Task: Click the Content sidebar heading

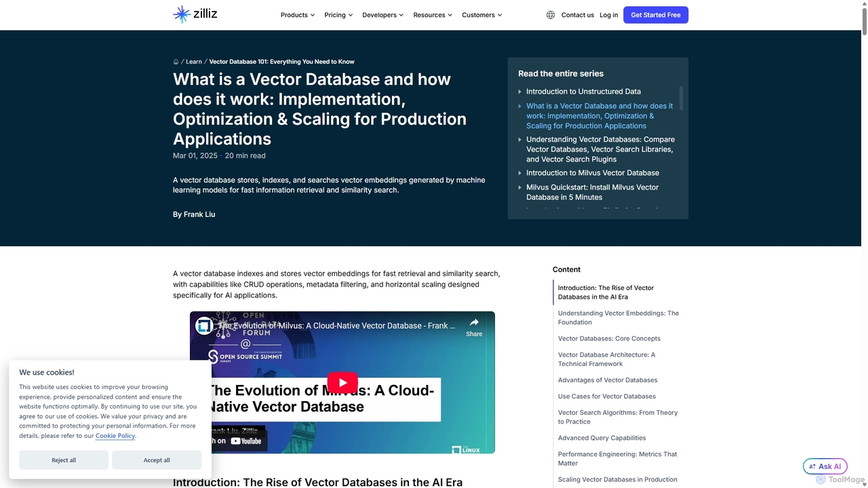Action: pyautogui.click(x=567, y=270)
